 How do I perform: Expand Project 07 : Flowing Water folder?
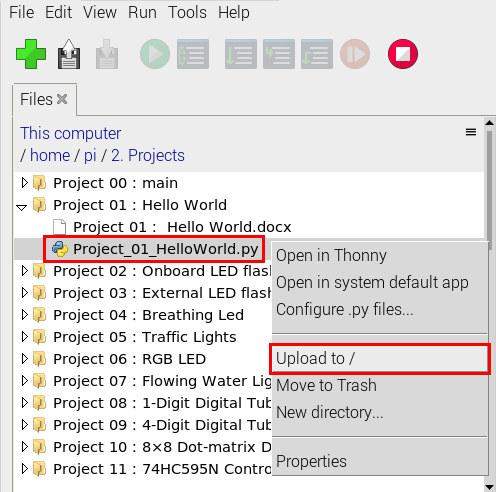click(x=24, y=381)
